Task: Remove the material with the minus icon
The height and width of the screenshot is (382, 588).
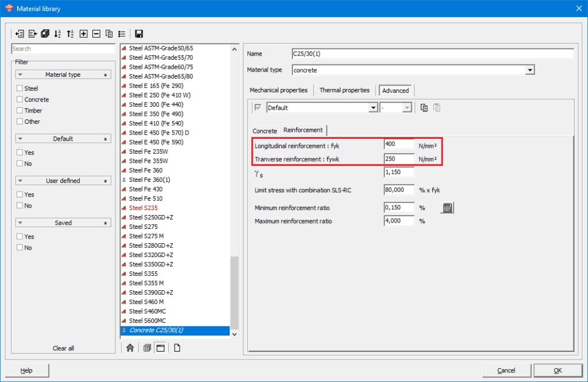Action: tap(96, 34)
